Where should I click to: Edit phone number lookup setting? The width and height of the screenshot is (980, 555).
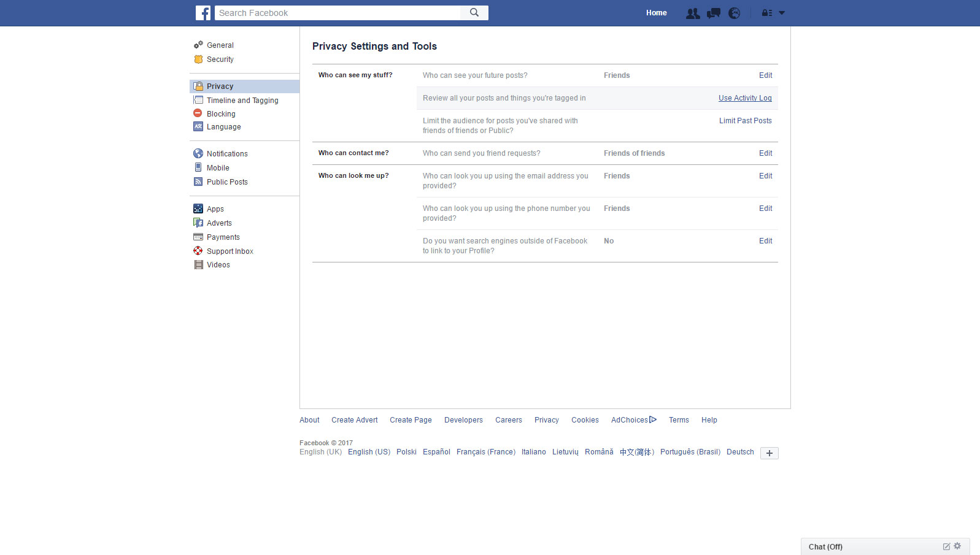tap(765, 209)
